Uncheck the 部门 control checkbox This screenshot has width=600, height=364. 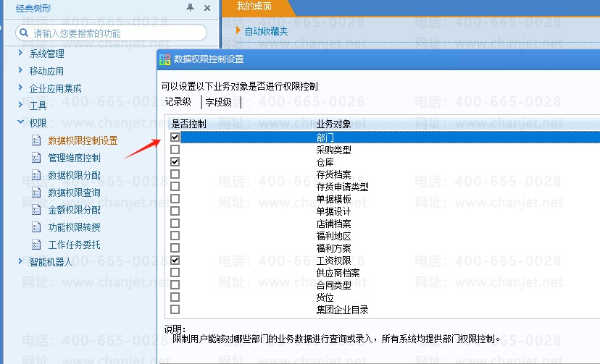pyautogui.click(x=175, y=137)
